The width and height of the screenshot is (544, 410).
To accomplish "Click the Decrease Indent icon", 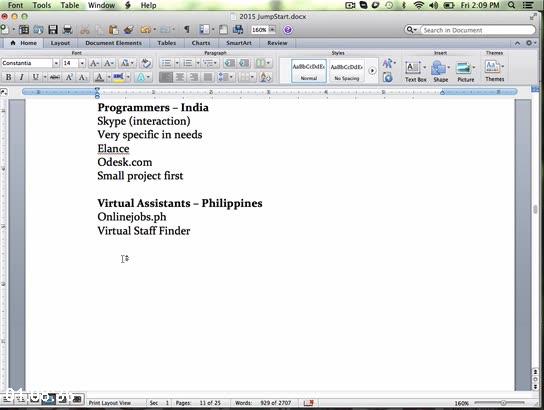I will point(229,63).
